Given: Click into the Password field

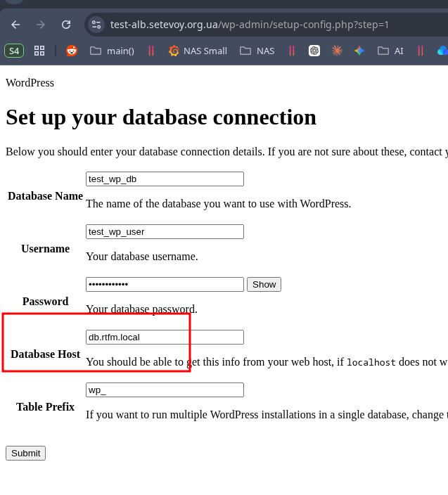Looking at the screenshot, I should [x=165, y=284].
